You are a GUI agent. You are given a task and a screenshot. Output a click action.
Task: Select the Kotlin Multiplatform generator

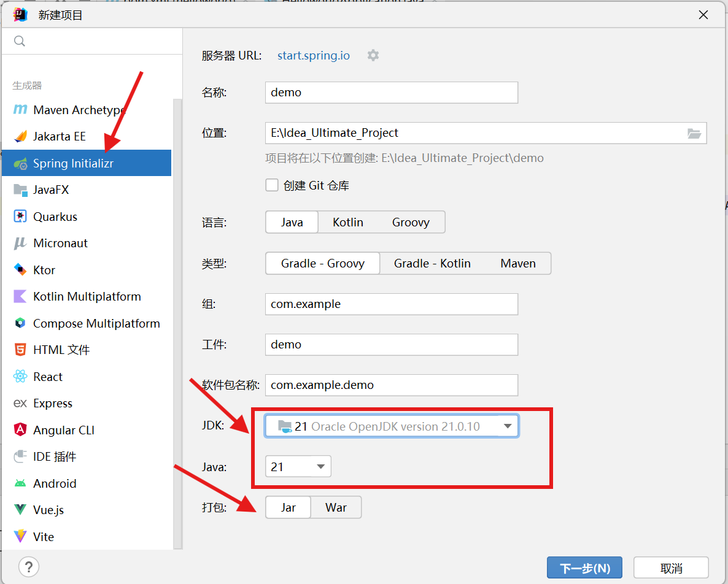pyautogui.click(x=87, y=296)
